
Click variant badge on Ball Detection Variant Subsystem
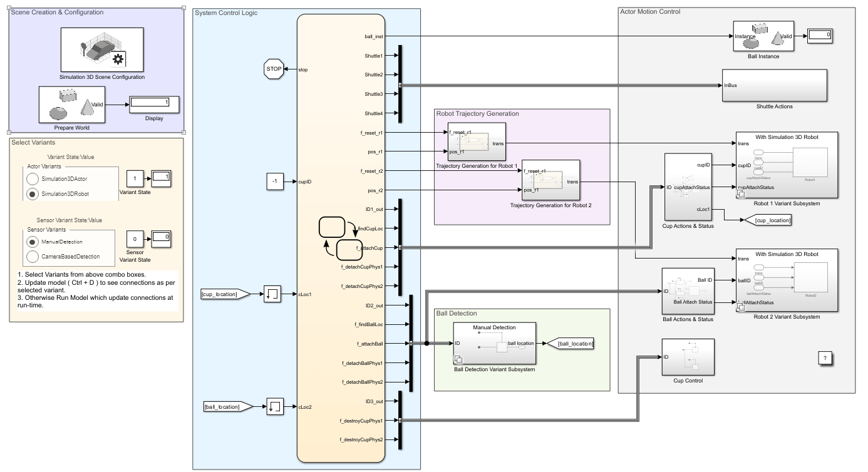click(458, 359)
